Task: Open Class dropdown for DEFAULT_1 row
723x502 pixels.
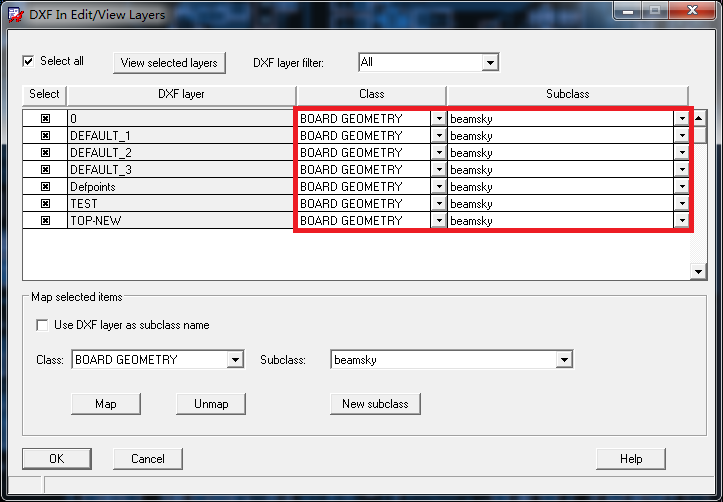Action: (x=439, y=136)
